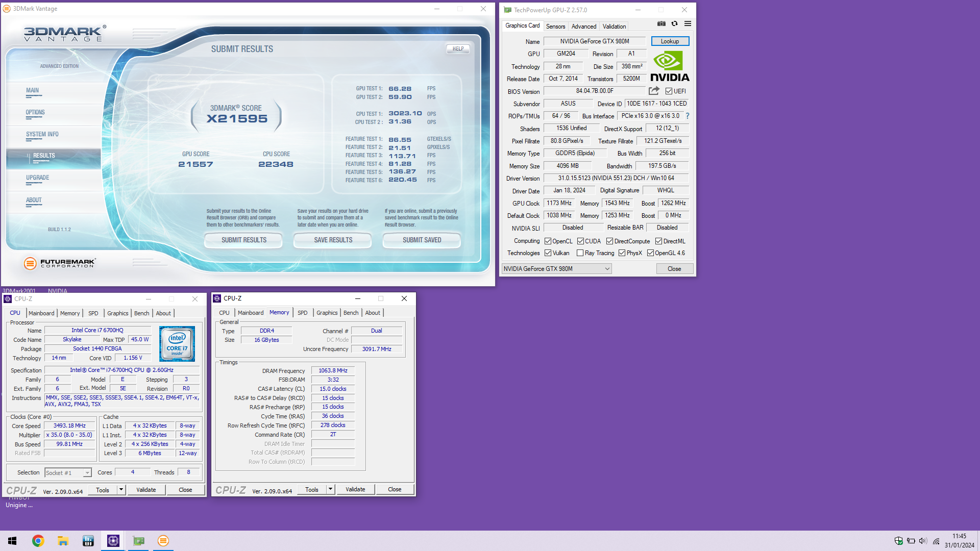980x551 pixels.
Task: Open the Bench tab in left CPU-Z window
Action: 141,313
